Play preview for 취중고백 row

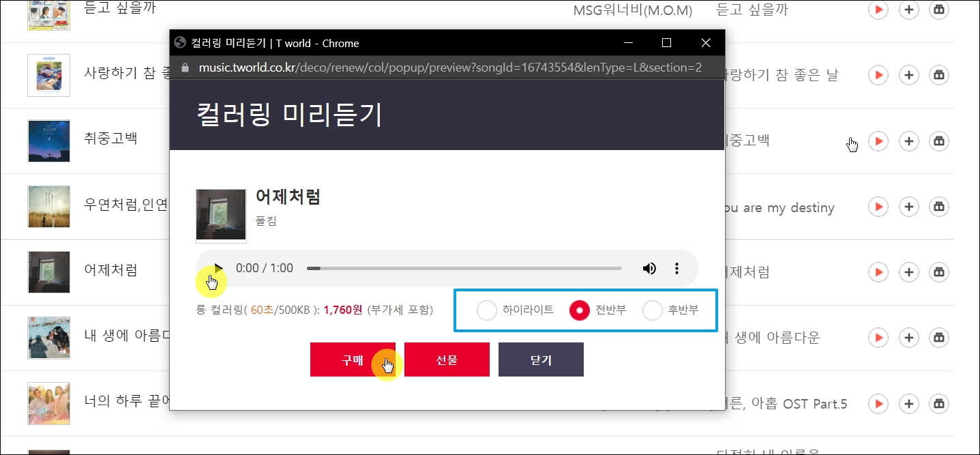(x=878, y=141)
